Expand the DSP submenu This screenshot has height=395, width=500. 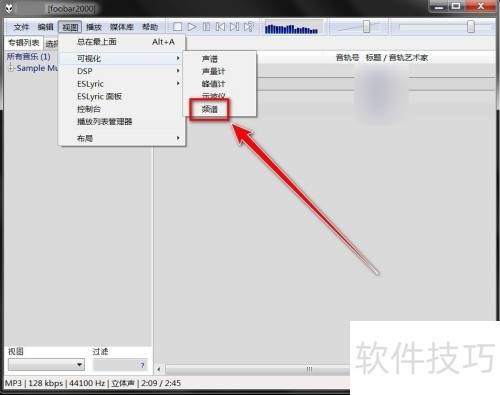click(x=122, y=71)
